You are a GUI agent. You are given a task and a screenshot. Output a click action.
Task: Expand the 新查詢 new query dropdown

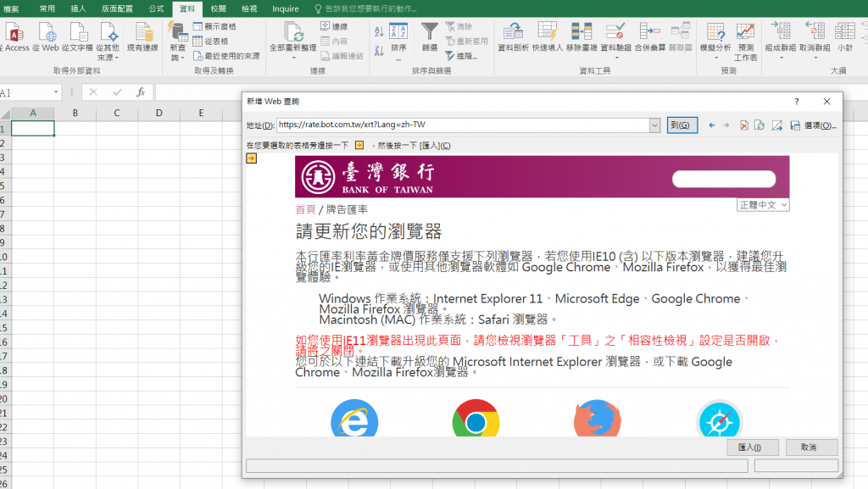[x=178, y=58]
